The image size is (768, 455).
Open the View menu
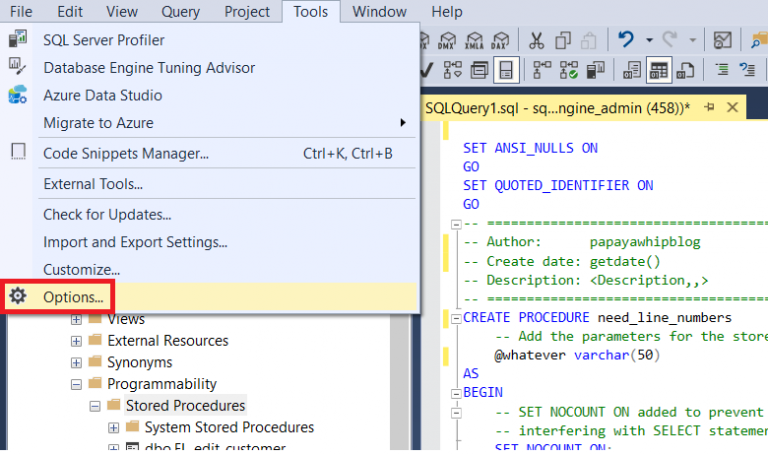(x=122, y=11)
